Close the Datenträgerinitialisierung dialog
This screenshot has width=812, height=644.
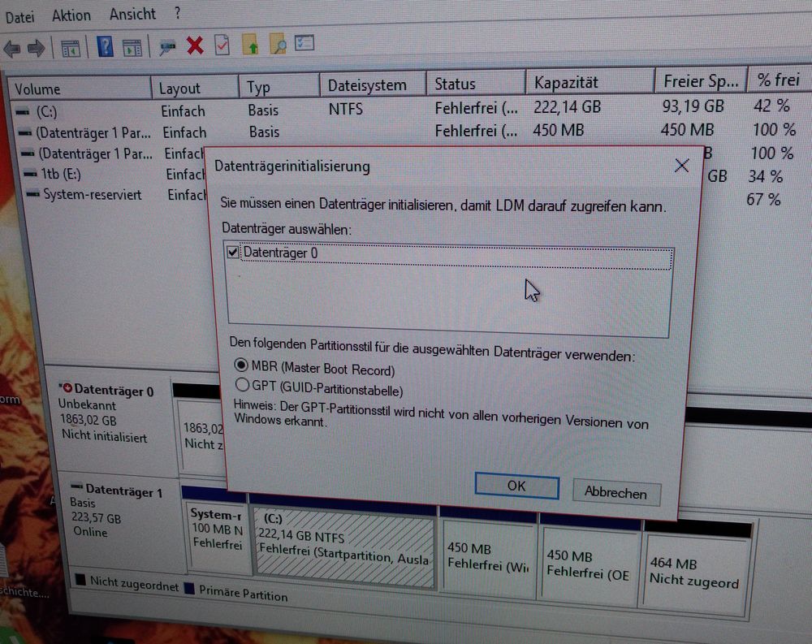tap(681, 166)
